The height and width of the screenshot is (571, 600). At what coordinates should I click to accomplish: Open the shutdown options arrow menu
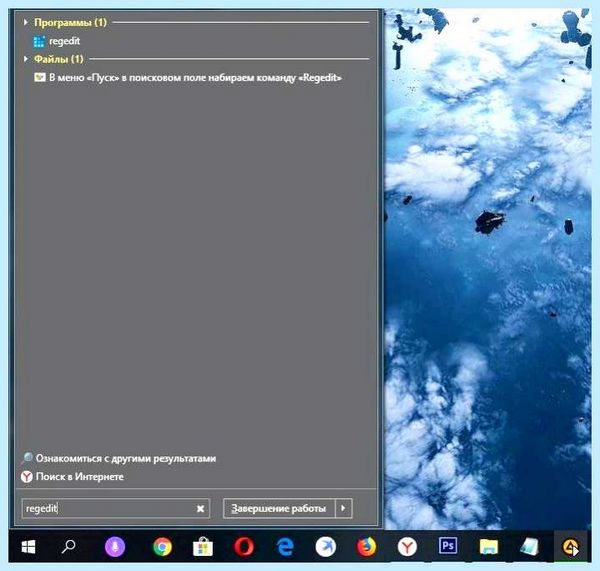[343, 508]
